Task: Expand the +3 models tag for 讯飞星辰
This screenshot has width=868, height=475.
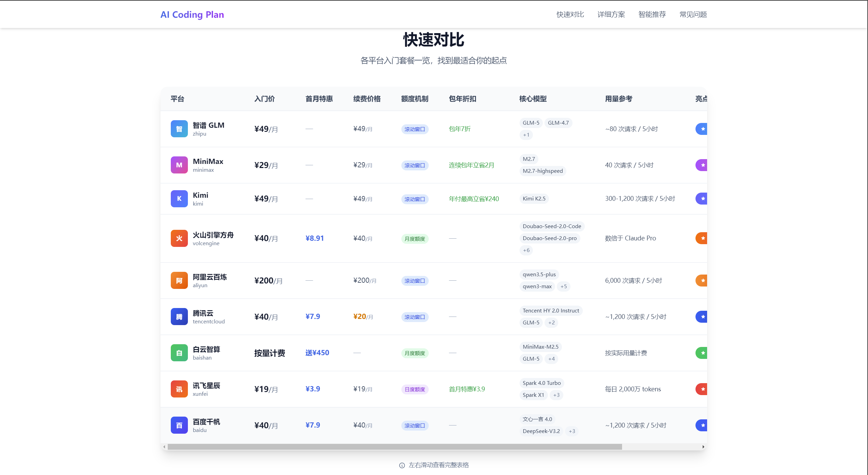Action: tap(556, 395)
